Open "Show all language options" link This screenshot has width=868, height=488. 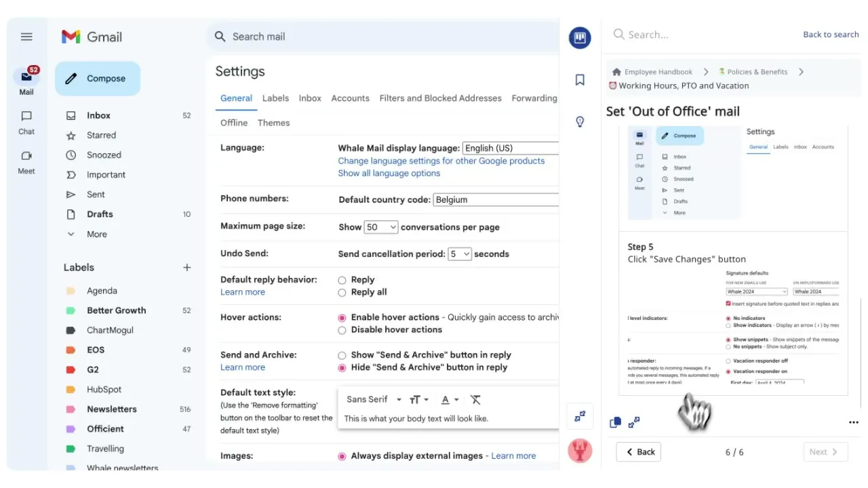pyautogui.click(x=389, y=174)
